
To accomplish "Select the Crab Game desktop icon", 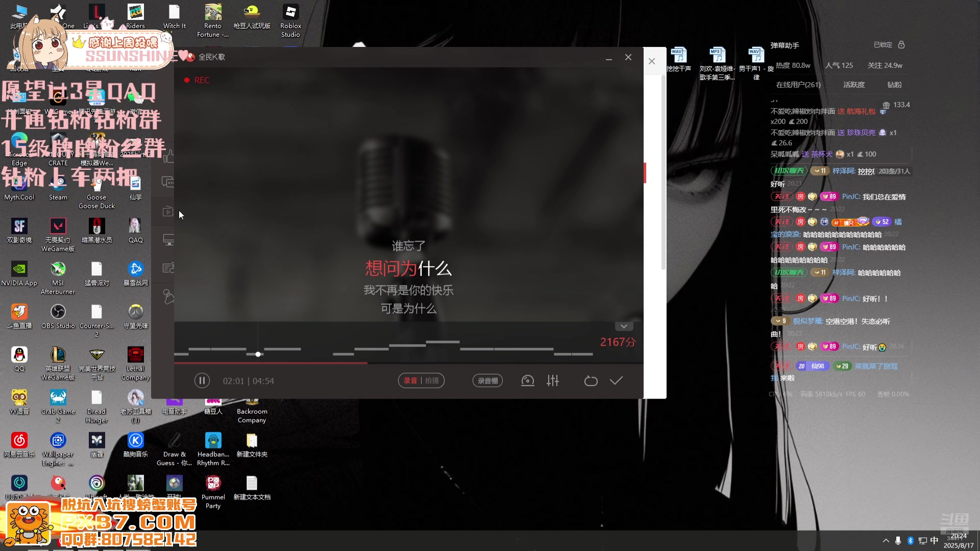I will click(x=58, y=407).
